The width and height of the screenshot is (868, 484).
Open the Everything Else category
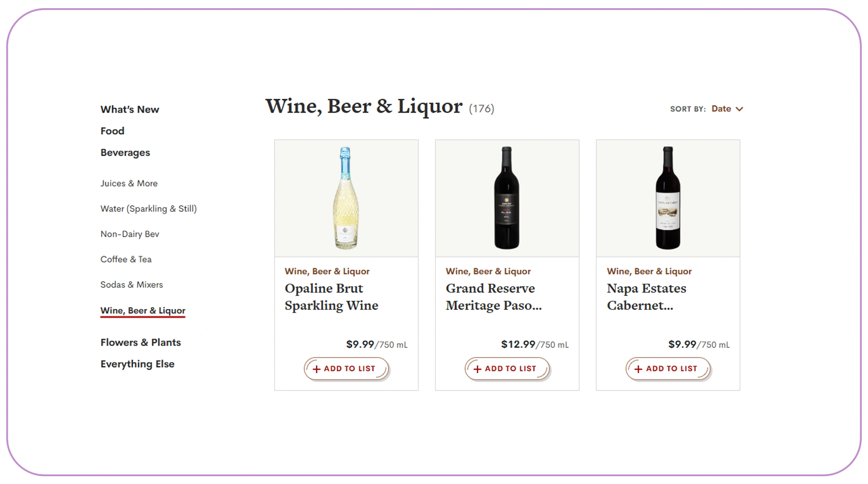pos(137,364)
